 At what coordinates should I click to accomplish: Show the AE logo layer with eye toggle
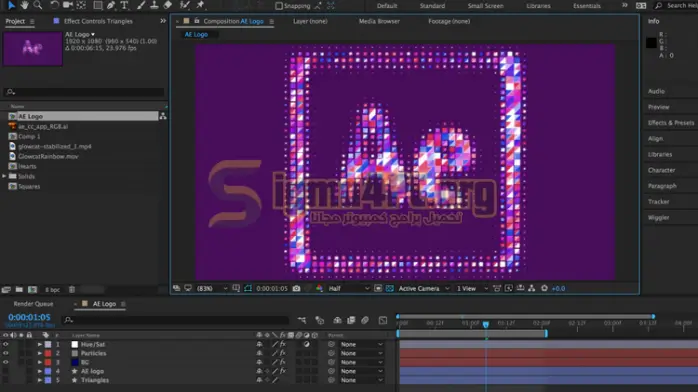click(x=5, y=371)
